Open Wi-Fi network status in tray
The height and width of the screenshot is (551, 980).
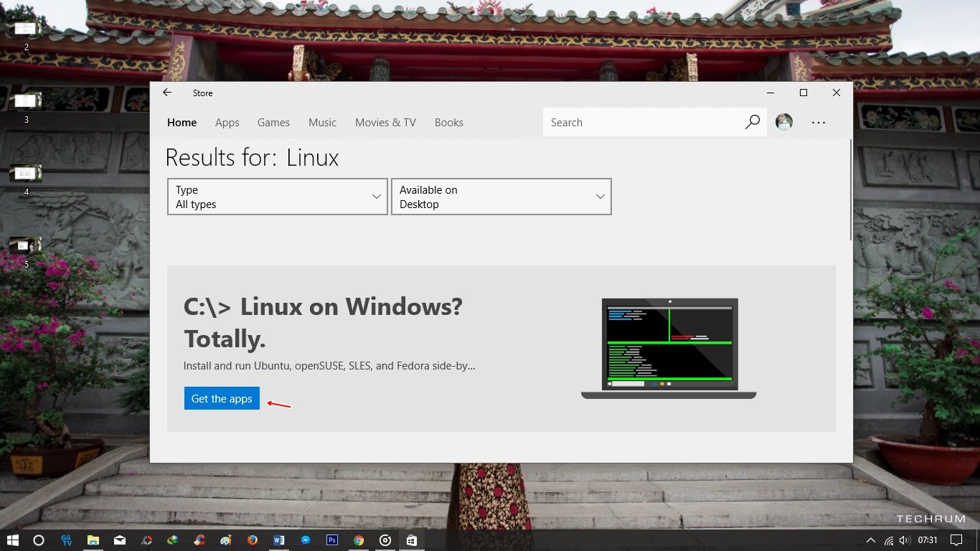click(x=889, y=540)
